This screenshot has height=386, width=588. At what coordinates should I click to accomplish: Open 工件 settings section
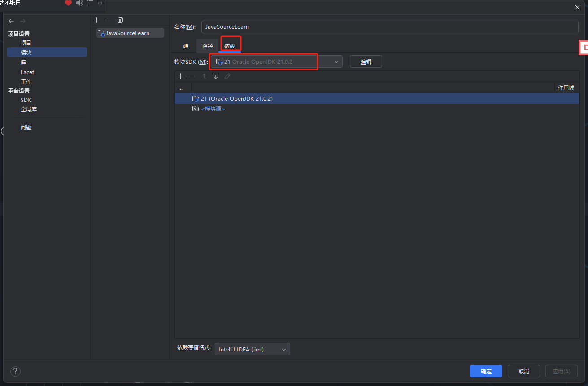tap(26, 82)
